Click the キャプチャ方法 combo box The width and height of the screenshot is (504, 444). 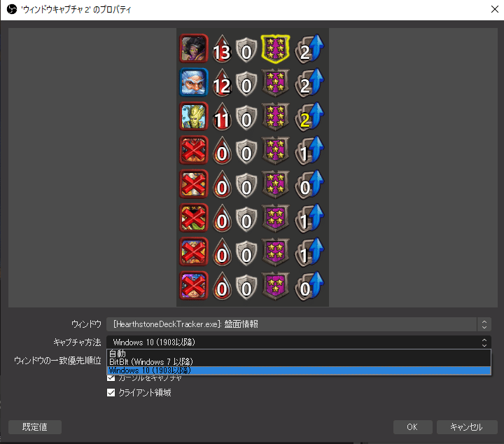tap(299, 342)
